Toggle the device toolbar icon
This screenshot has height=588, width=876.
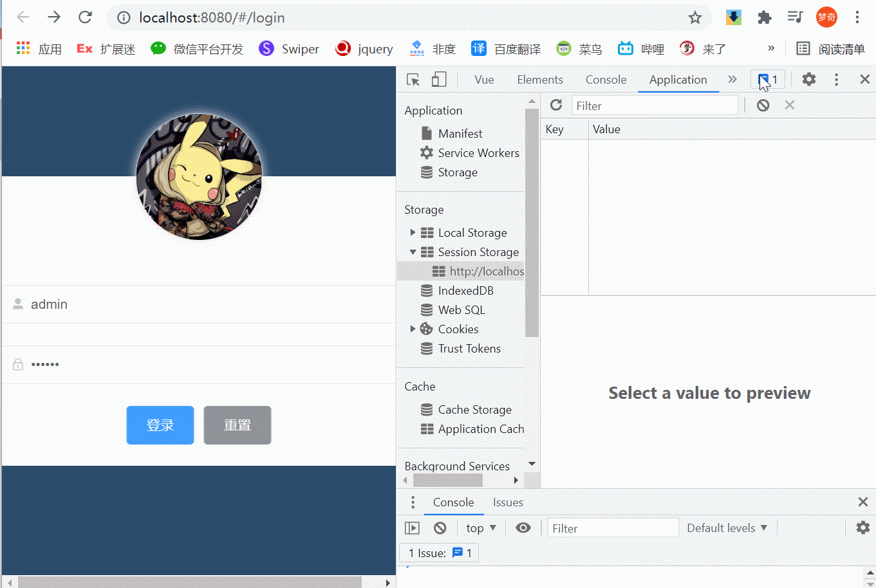(439, 80)
